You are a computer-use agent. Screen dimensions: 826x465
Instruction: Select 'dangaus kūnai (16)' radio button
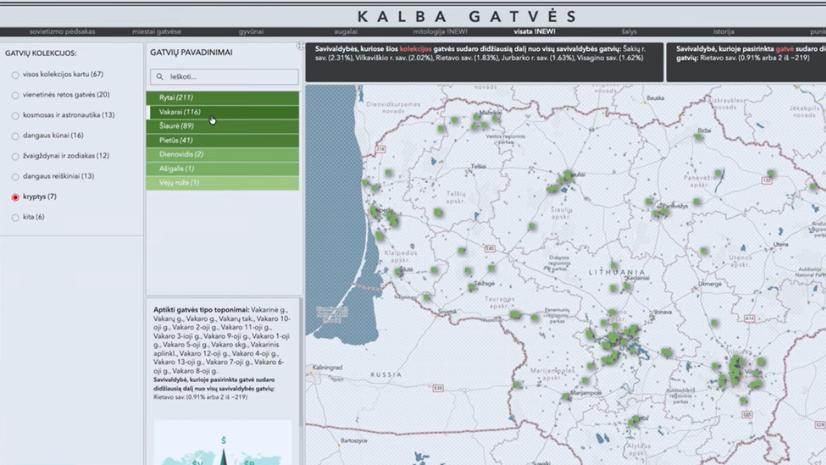(x=15, y=136)
